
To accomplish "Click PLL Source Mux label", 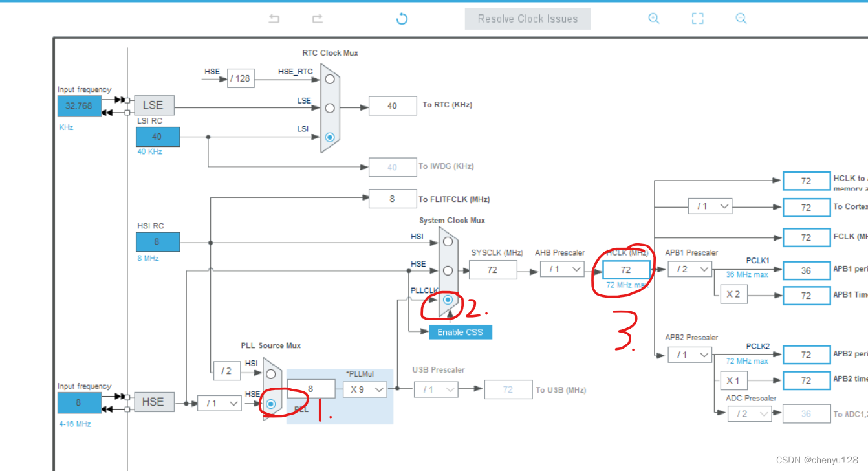I will pos(271,345).
